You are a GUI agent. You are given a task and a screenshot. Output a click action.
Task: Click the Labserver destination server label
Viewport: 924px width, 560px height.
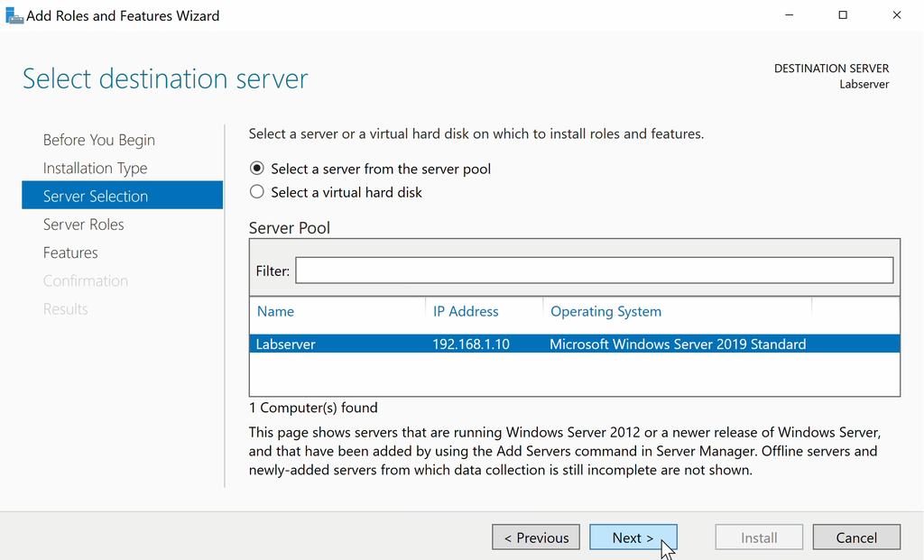(864, 84)
